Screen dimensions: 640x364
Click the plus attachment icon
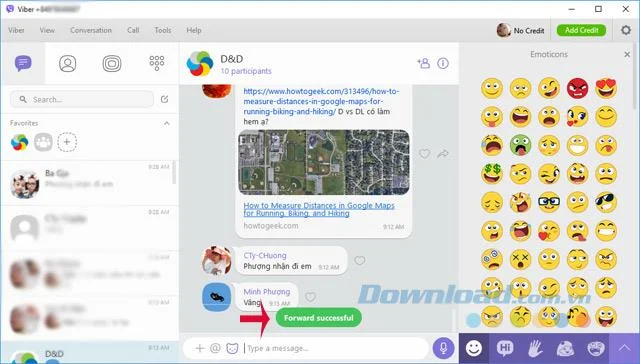[200, 348]
